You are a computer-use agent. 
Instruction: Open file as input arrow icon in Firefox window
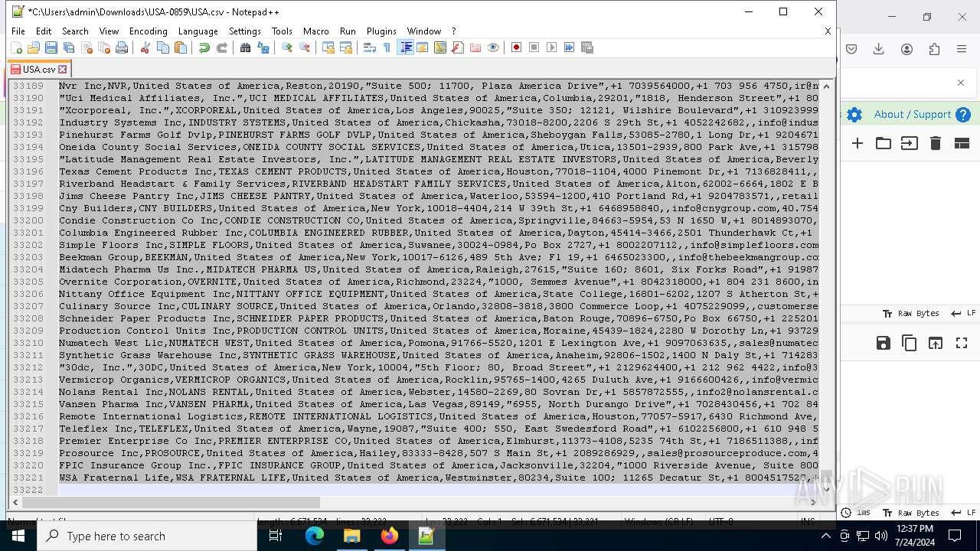tap(910, 143)
